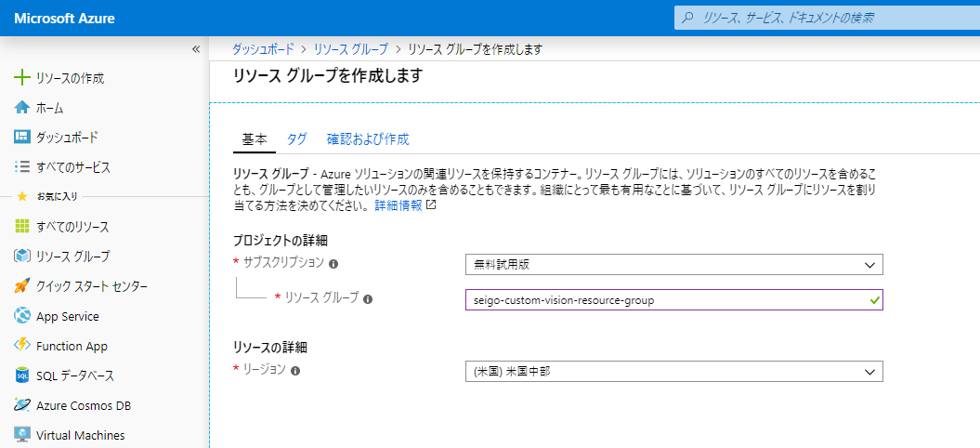
Task: Click the クイック スタート センター rocket icon
Action: [22, 286]
